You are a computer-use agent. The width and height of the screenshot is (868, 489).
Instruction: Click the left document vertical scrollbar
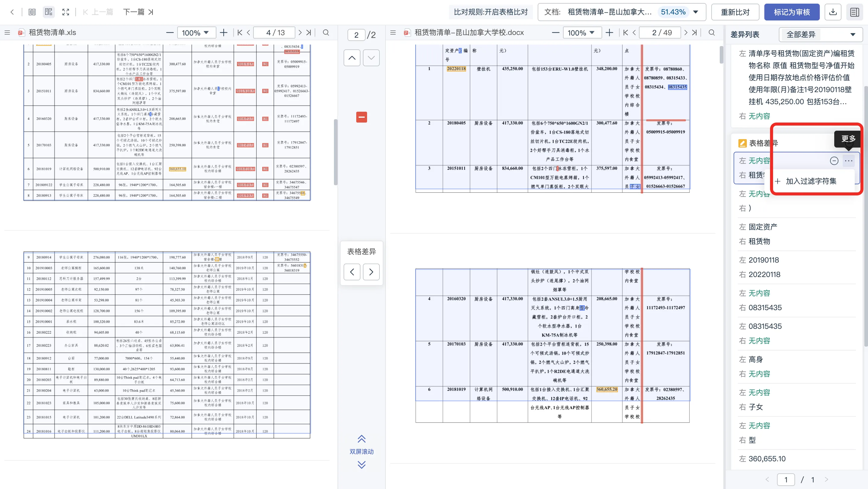pyautogui.click(x=336, y=151)
